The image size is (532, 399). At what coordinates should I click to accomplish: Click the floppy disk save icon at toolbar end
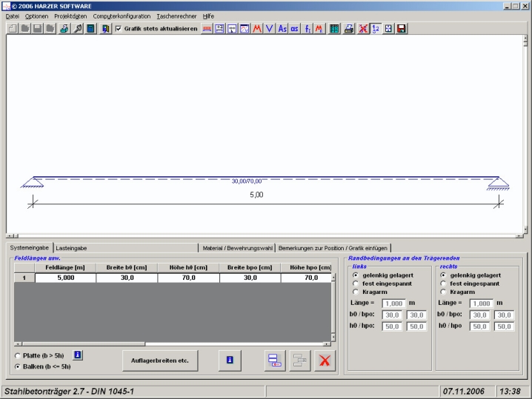(401, 29)
